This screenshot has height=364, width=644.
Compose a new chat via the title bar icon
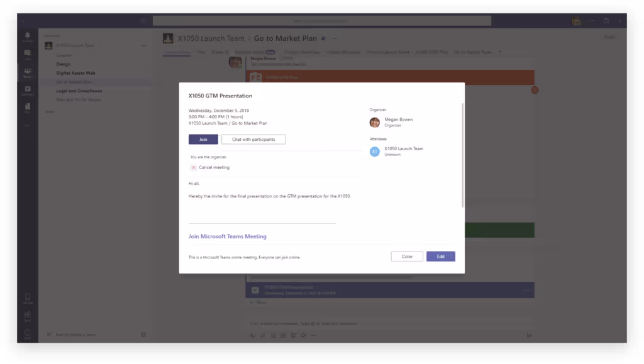pyautogui.click(x=143, y=21)
